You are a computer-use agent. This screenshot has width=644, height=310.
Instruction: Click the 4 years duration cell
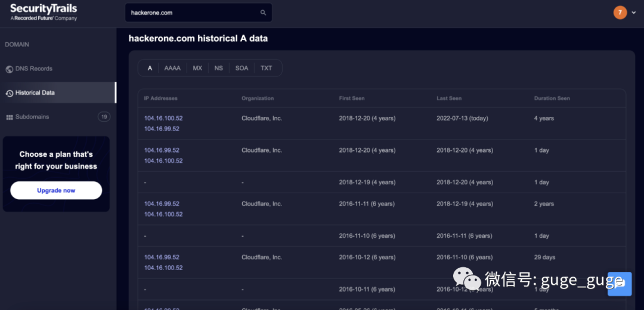544,118
